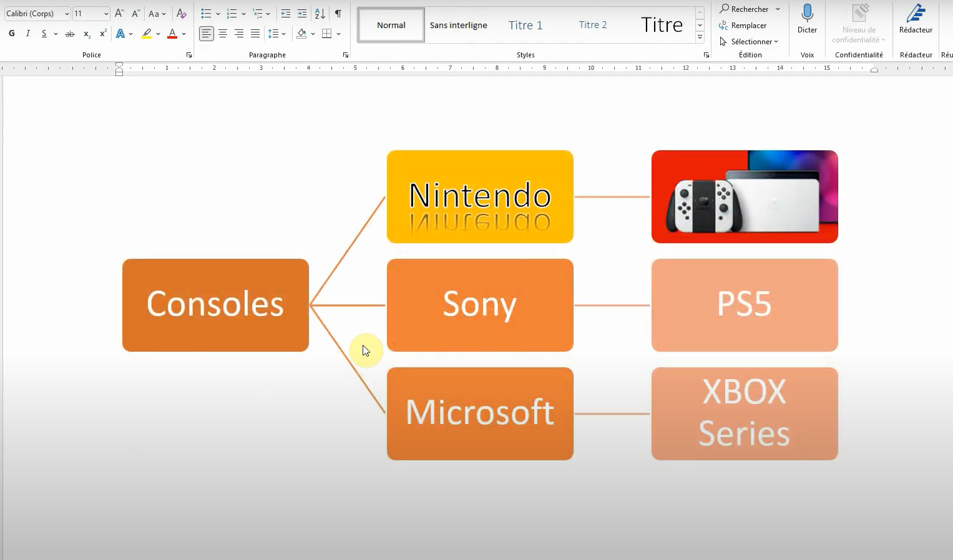Apply text effects with the outlined A icon
953x560 pixels.
pyautogui.click(x=120, y=34)
